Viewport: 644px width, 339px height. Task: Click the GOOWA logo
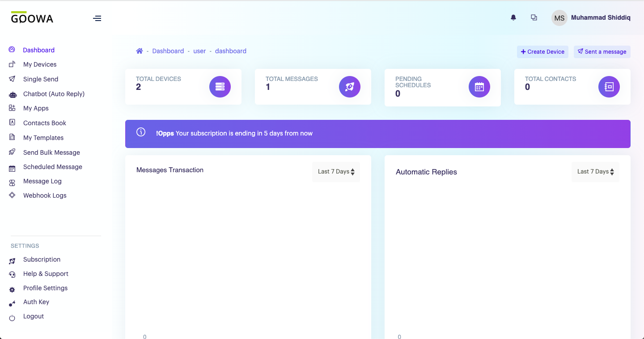point(32,18)
